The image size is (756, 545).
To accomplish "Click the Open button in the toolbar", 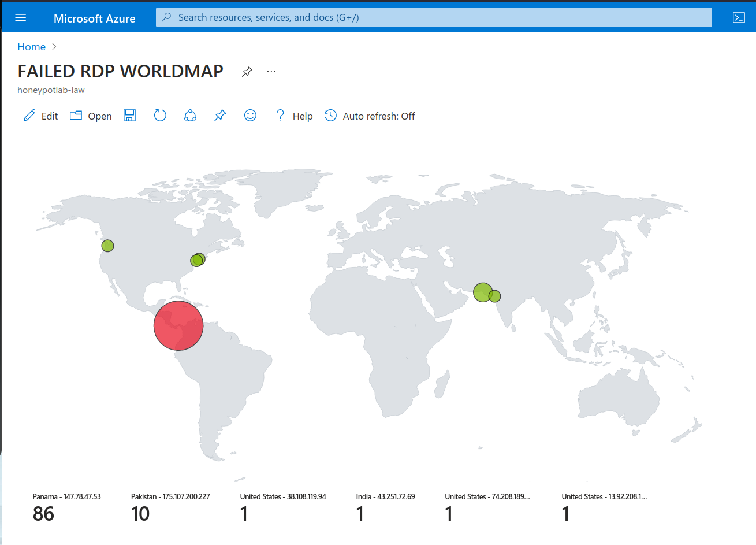I will (x=91, y=116).
